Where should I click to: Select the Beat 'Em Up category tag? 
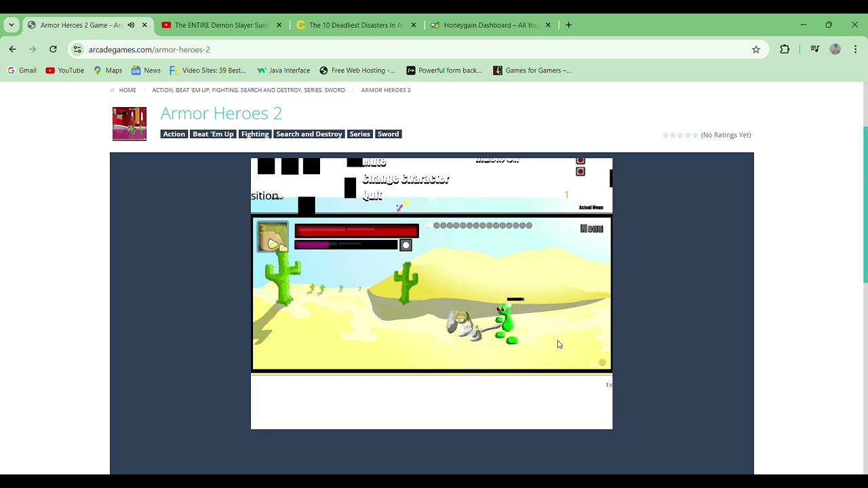tap(213, 134)
